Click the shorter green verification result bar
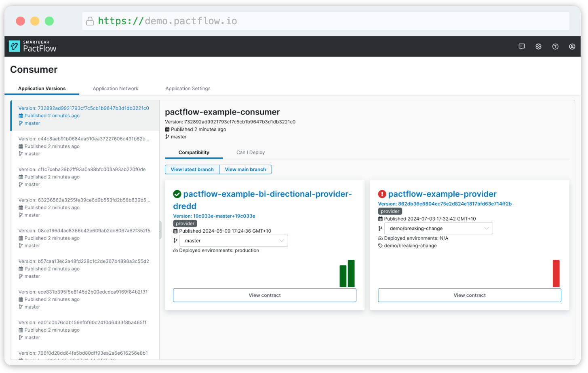The width and height of the screenshot is (588, 373). pos(343,276)
